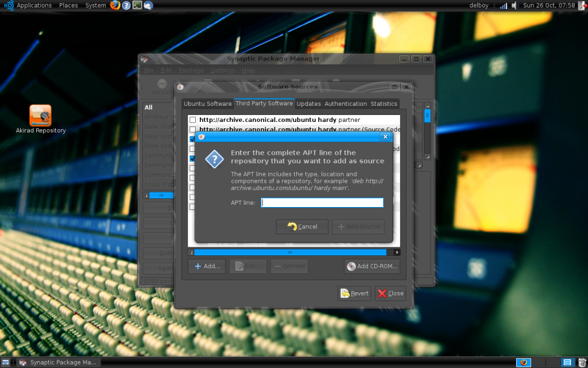The height and width of the screenshot is (368, 588).
Task: Click the sources list scroll-right arrow
Action: pos(397,252)
